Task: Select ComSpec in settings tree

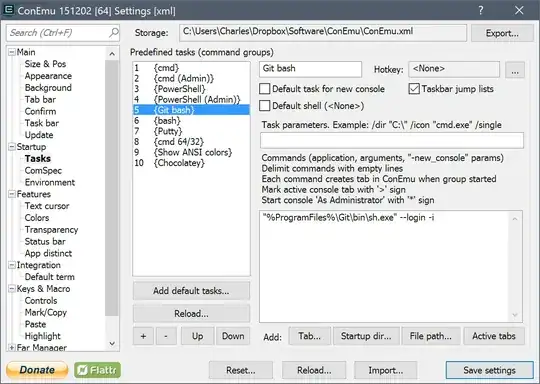Action: [43, 170]
